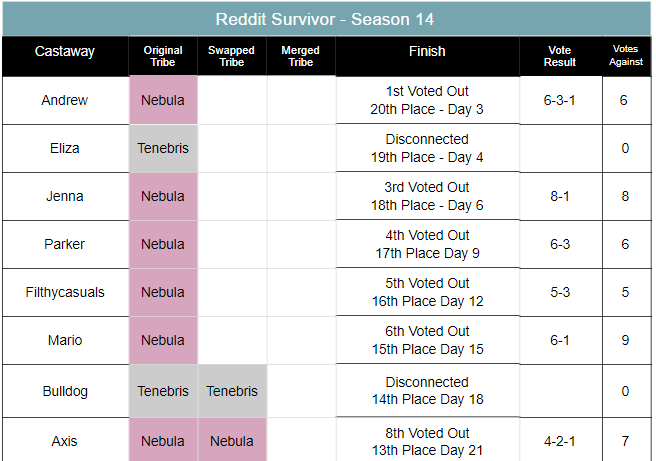656x461 pixels.
Task: Click the 6-3-1 vote result cell
Action: (x=560, y=100)
